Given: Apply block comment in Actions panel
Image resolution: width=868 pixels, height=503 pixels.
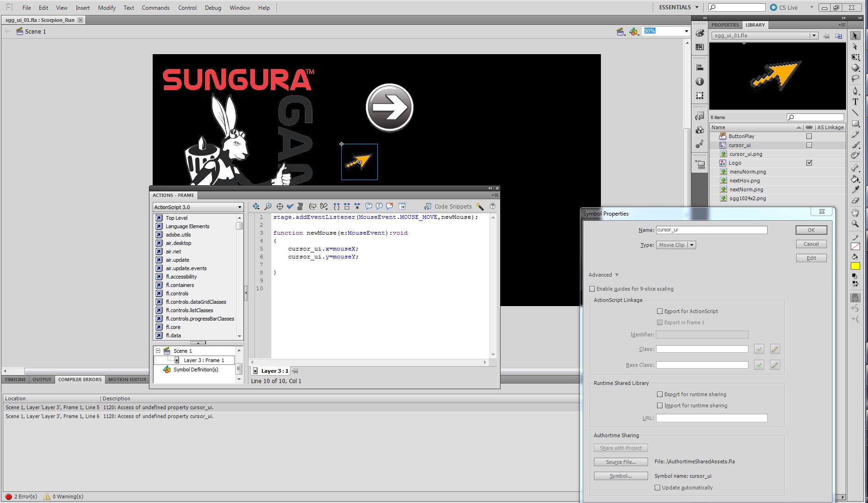Looking at the screenshot, I should coord(368,206).
